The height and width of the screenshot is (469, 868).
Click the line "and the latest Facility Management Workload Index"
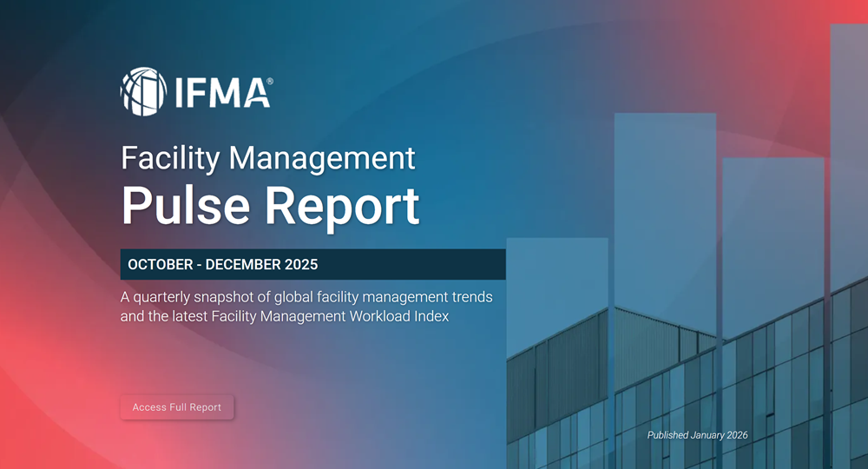click(x=285, y=317)
